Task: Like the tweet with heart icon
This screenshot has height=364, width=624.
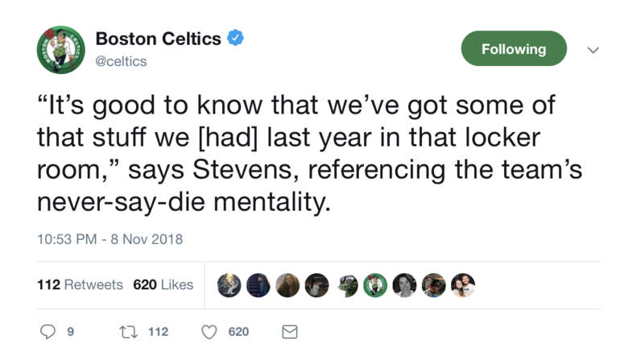Action: click(209, 332)
